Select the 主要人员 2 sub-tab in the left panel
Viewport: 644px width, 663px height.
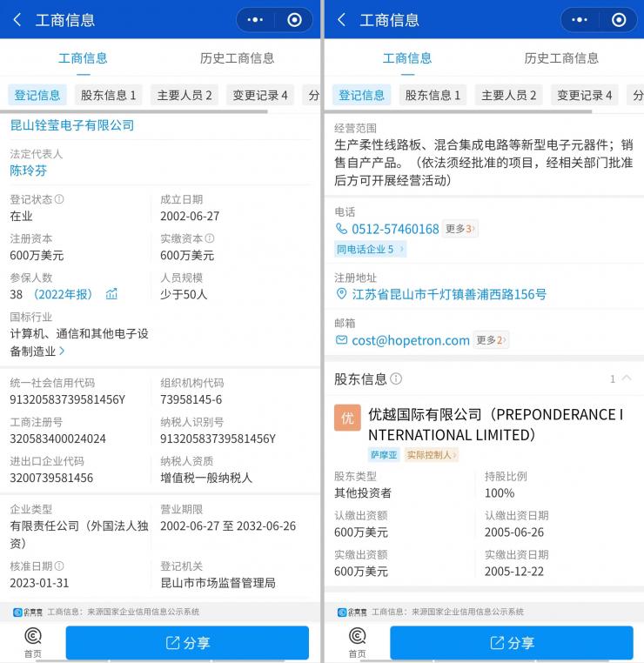(184, 95)
